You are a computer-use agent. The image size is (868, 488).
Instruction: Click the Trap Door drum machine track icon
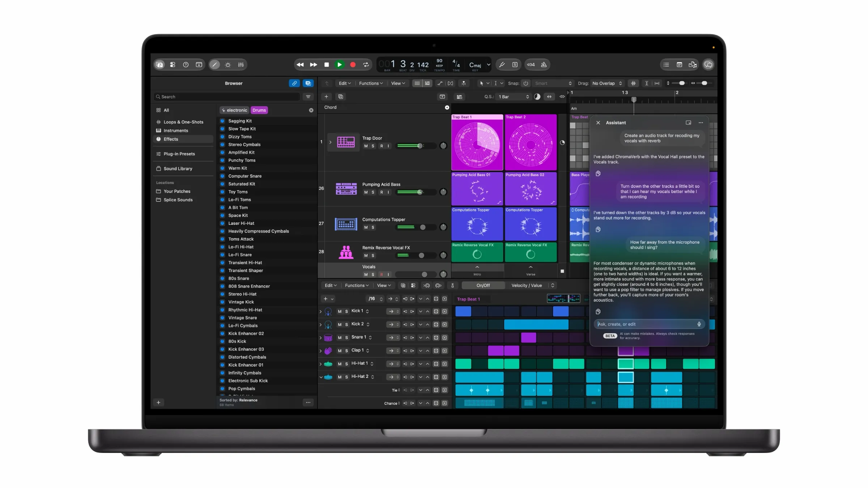click(346, 142)
